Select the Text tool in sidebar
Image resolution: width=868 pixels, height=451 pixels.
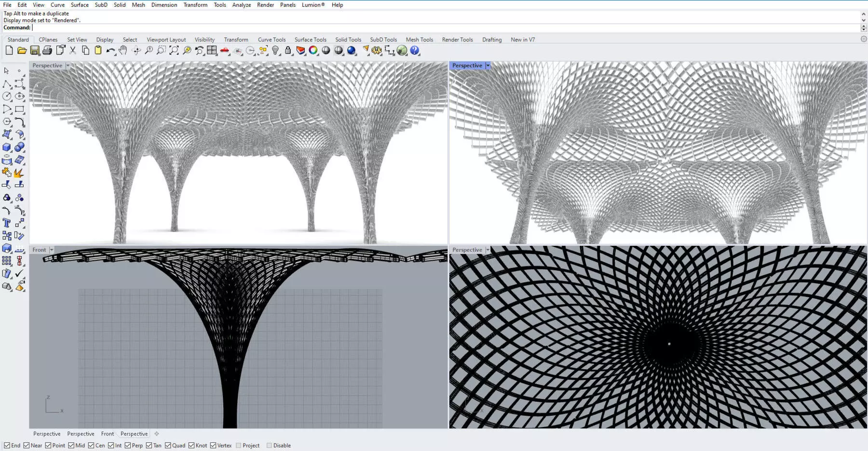point(7,223)
